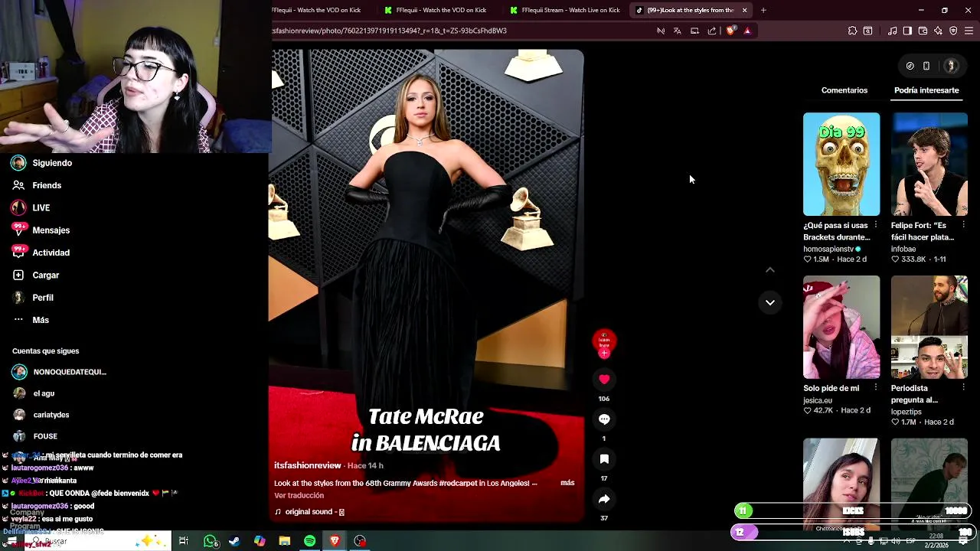Open the Felipe Fort video thumbnail
Viewport: 980px width, 551px height.
[x=929, y=164]
